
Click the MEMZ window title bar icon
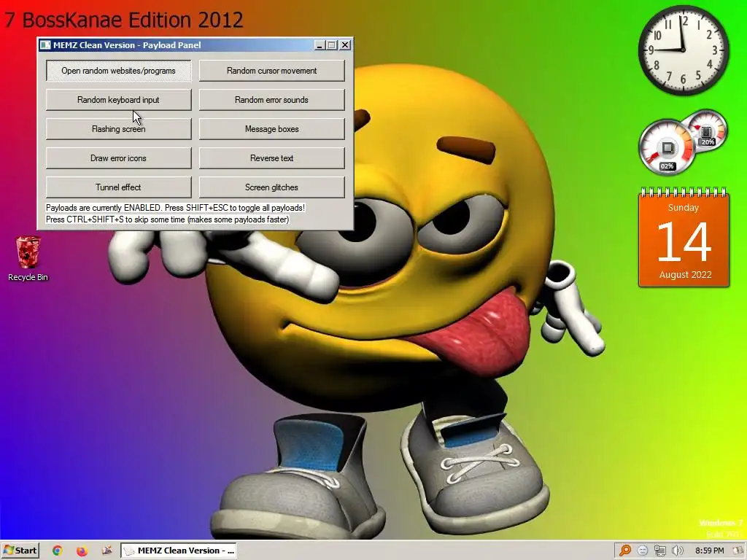click(x=45, y=45)
